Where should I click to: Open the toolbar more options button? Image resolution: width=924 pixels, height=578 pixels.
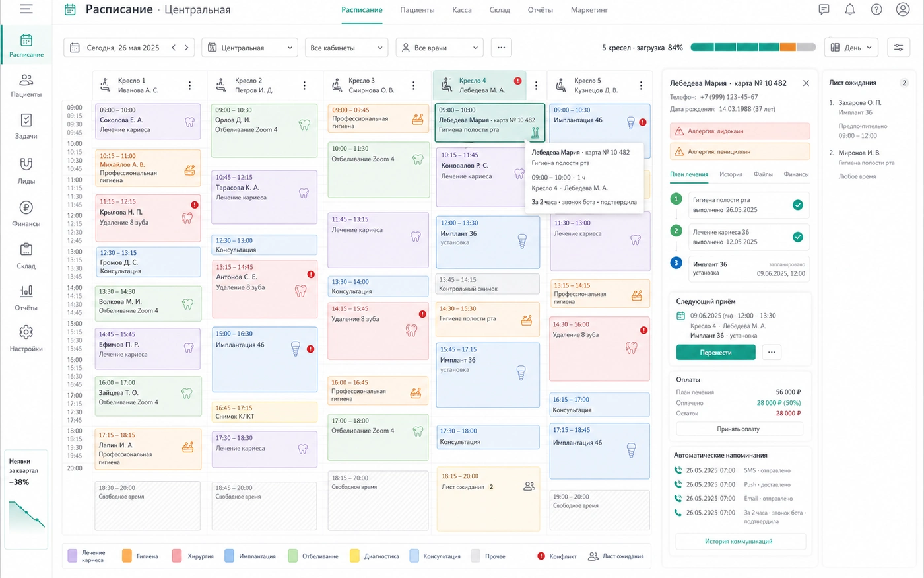[x=502, y=48]
